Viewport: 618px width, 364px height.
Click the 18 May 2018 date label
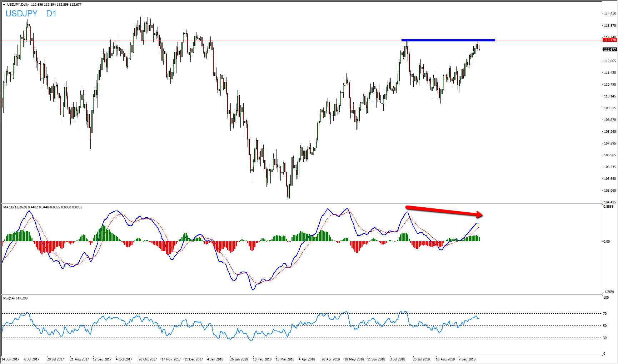point(354,359)
